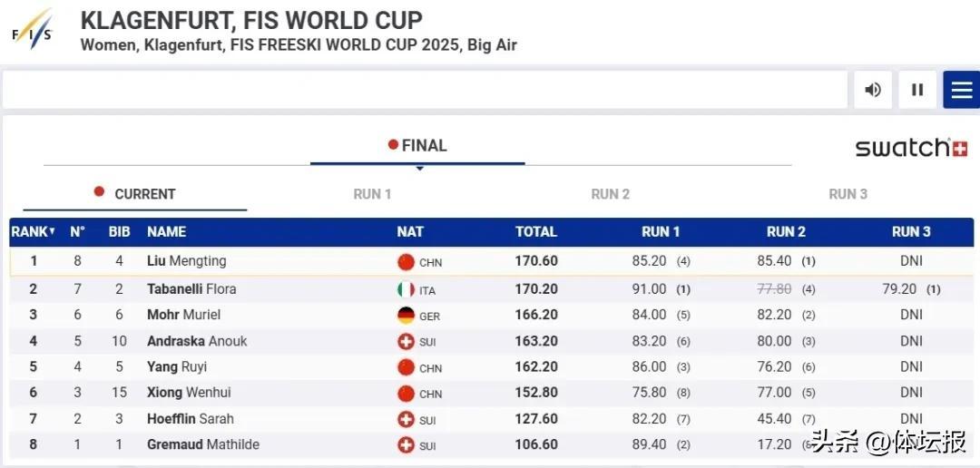Click the Germany flag for Mohr Muriel
This screenshot has height=468, width=980.
(406, 316)
